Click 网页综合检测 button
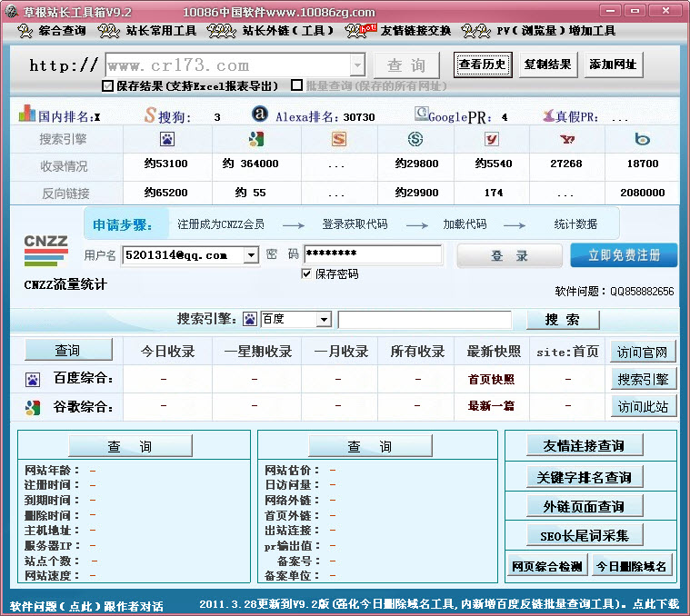The height and width of the screenshot is (616, 690). (547, 566)
